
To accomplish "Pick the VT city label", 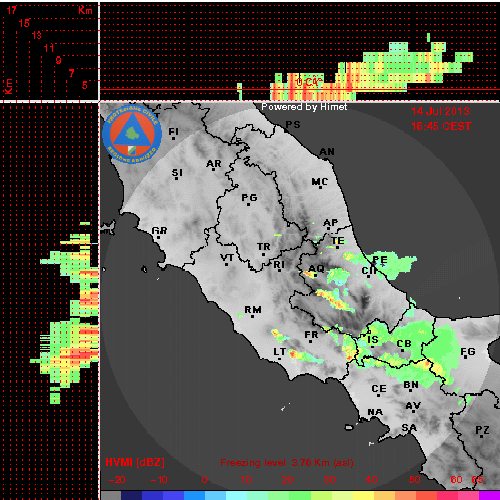I will pos(227,258).
